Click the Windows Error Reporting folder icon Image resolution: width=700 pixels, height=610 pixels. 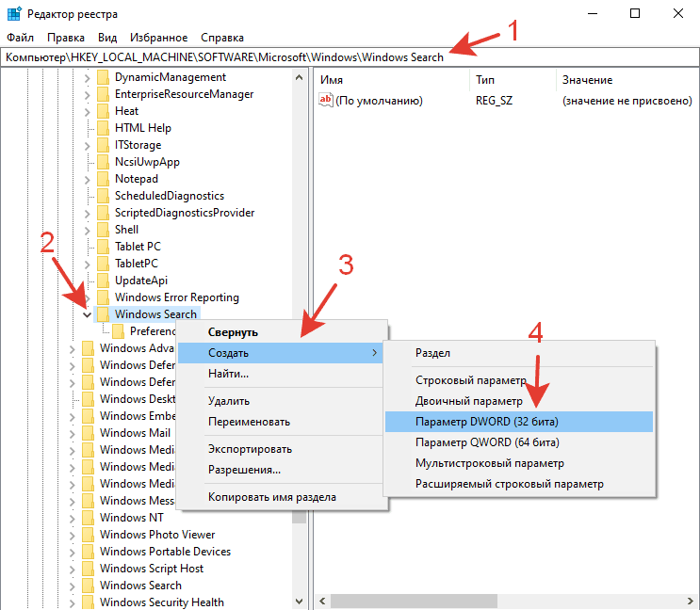103,297
